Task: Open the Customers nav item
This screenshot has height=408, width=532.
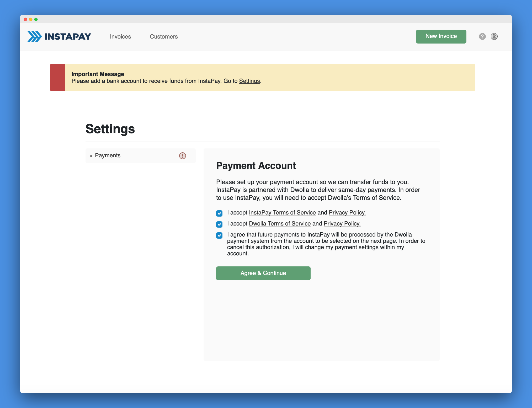Action: (164, 37)
